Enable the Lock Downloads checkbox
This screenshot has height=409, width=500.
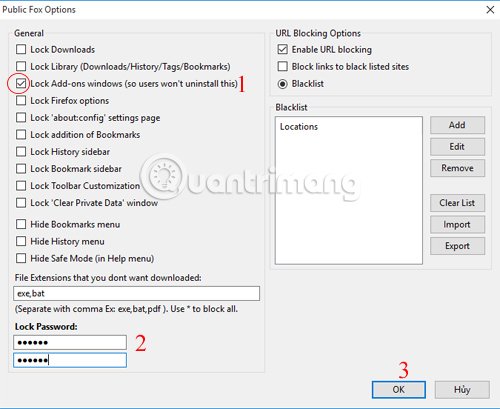click(x=21, y=49)
